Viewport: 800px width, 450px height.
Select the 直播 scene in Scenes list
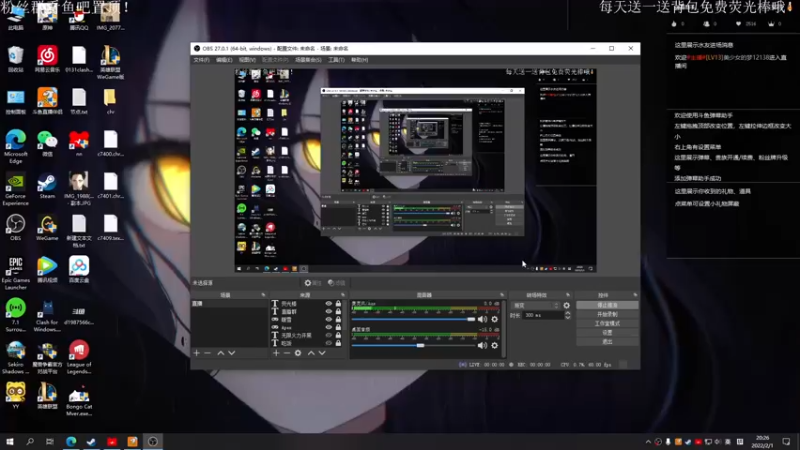(x=229, y=304)
